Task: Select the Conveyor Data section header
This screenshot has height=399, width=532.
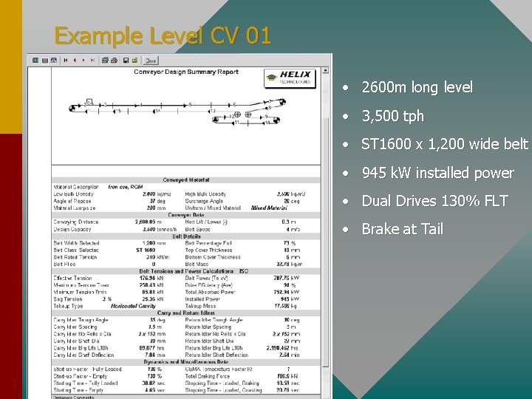Action: tap(186, 215)
